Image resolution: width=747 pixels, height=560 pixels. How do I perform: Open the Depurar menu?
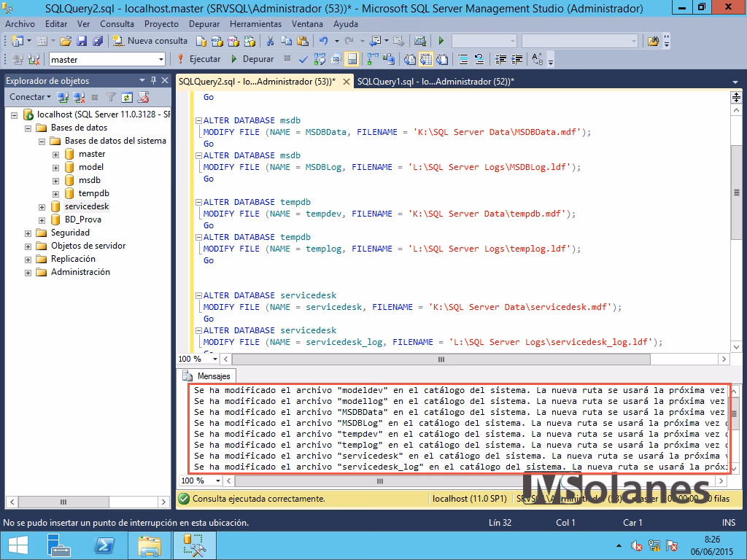point(204,24)
